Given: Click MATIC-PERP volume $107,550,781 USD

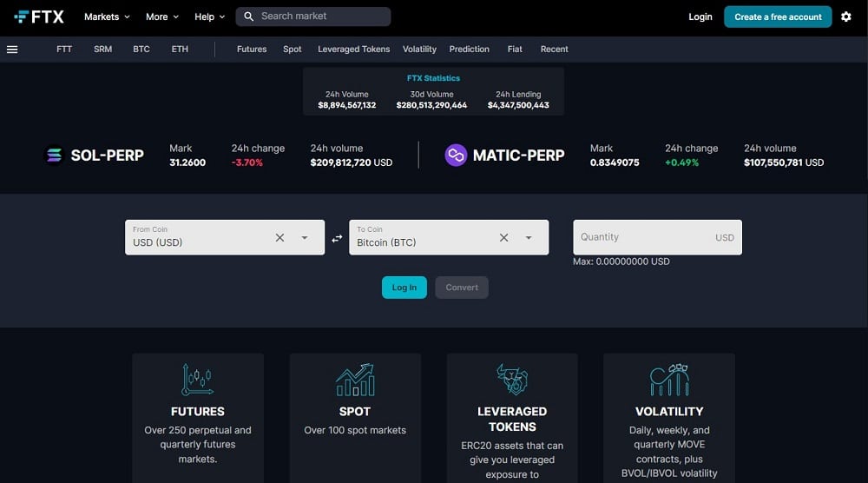Looking at the screenshot, I should (x=784, y=162).
